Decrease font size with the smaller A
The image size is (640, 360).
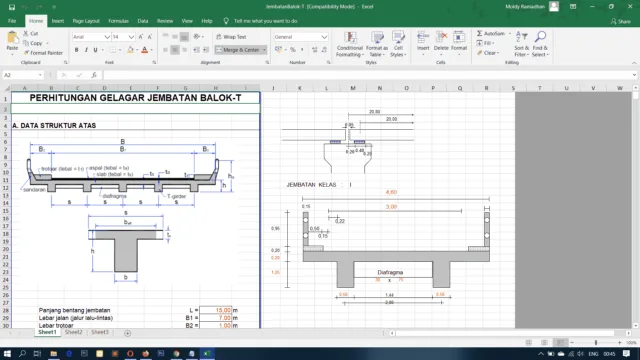[x=150, y=37]
